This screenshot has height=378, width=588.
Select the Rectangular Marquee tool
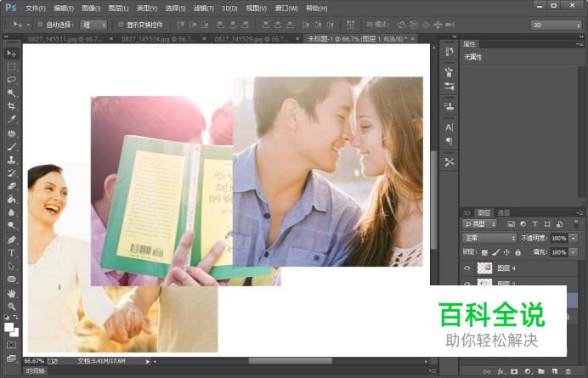coord(12,67)
